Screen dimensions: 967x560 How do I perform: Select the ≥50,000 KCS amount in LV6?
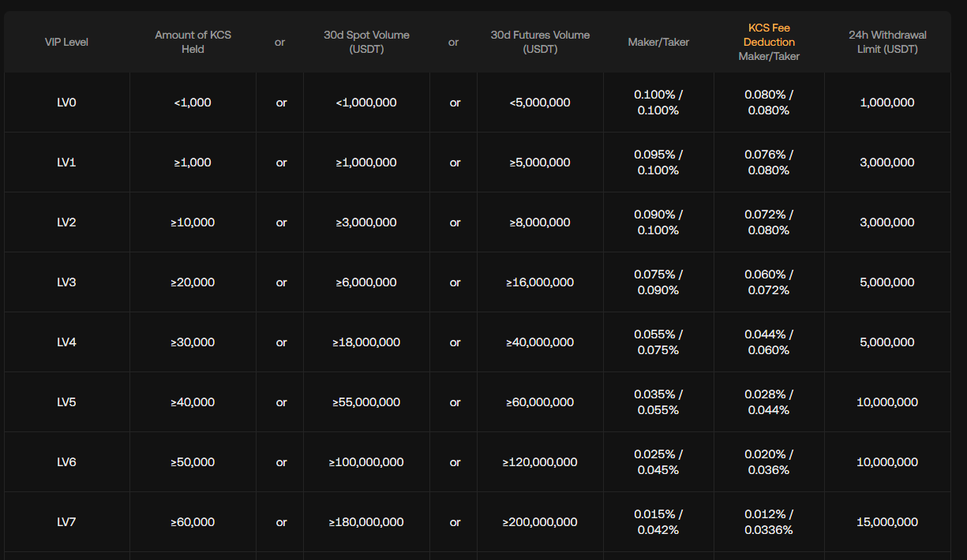click(x=193, y=462)
